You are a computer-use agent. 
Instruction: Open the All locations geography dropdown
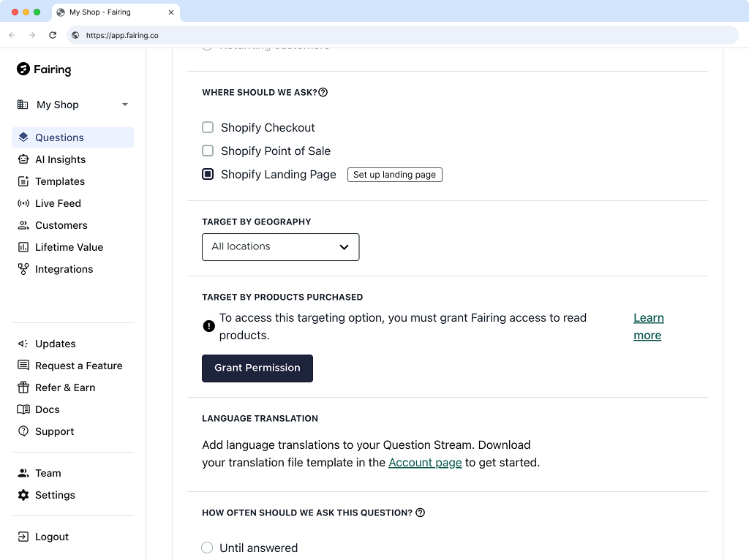tap(280, 247)
